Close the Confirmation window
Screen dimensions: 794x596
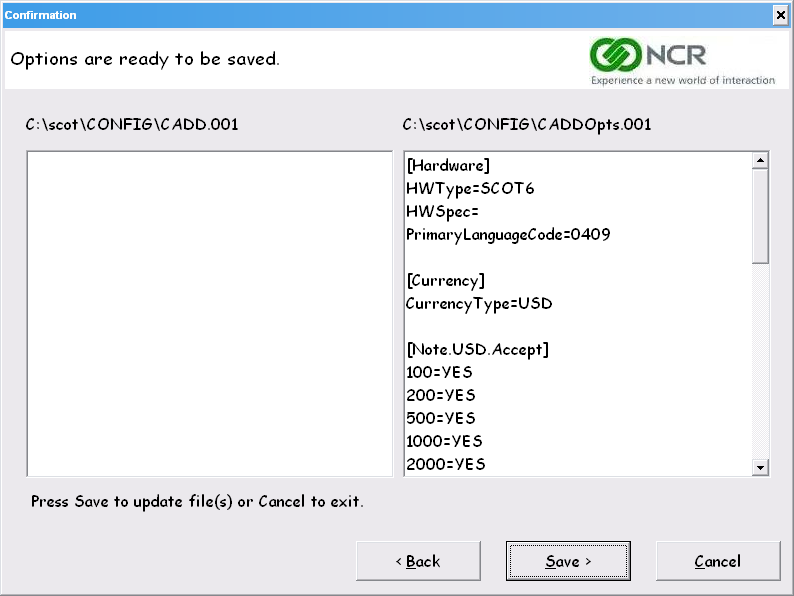tap(781, 15)
